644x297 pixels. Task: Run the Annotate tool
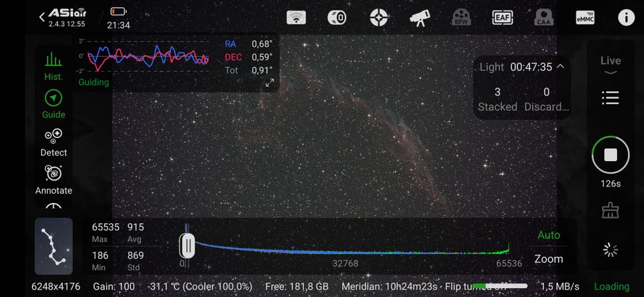pos(54,180)
